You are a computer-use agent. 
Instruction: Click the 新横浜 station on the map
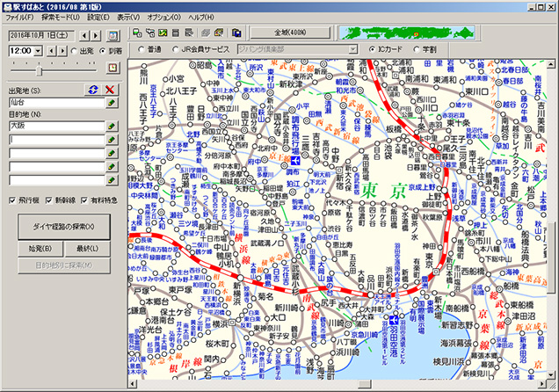pyautogui.click(x=240, y=277)
